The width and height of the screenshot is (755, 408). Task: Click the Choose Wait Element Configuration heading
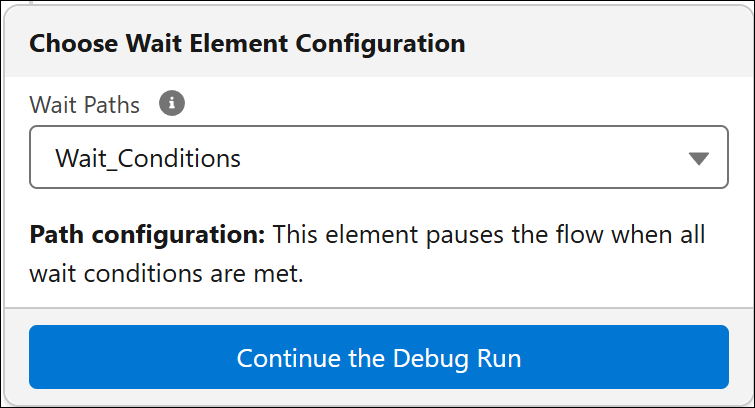[247, 43]
